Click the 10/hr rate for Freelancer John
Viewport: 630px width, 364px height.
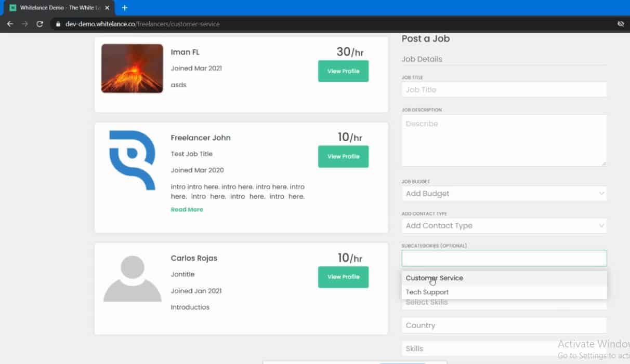(x=350, y=137)
